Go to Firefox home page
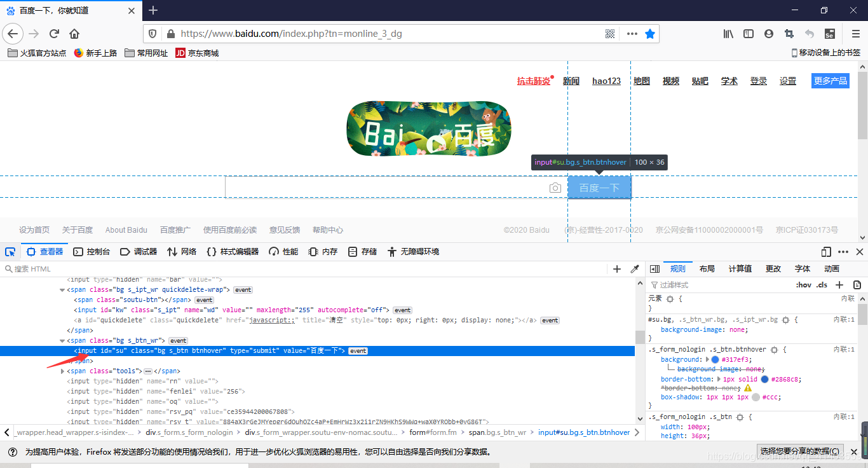 point(74,34)
